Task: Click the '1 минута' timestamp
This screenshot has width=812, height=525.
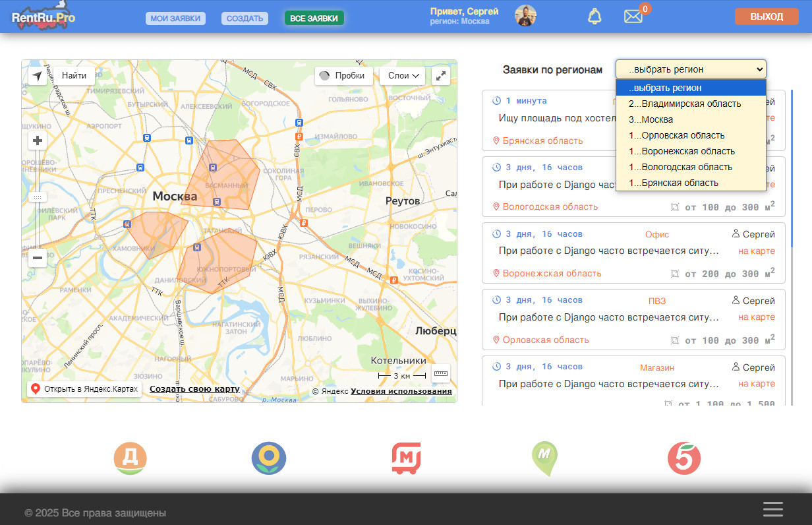Action: coord(519,101)
